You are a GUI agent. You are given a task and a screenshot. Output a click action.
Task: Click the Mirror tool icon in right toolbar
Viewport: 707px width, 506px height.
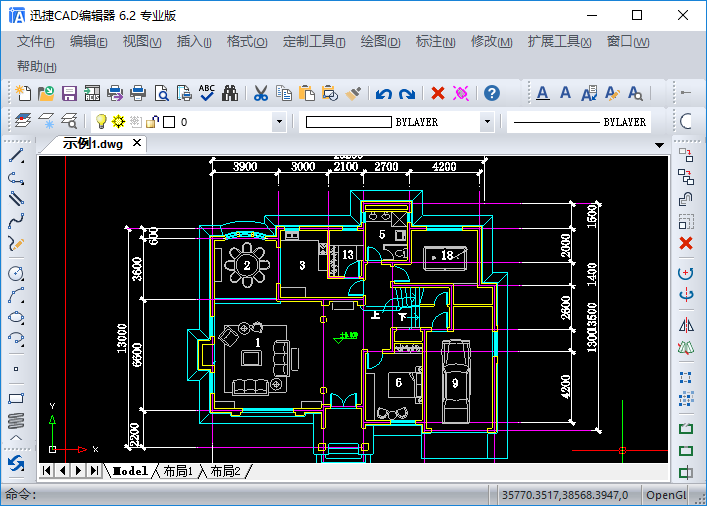(686, 325)
